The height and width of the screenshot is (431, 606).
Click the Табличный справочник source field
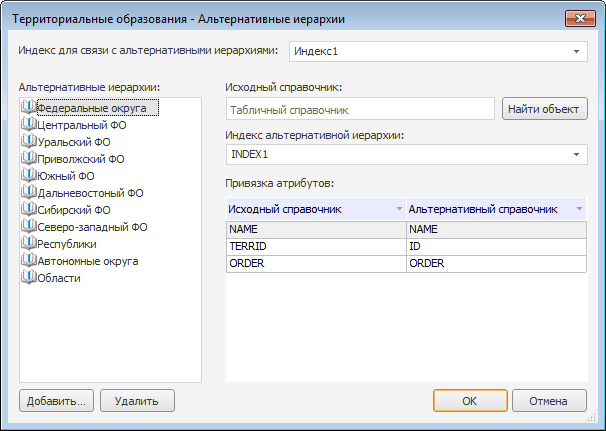click(360, 109)
